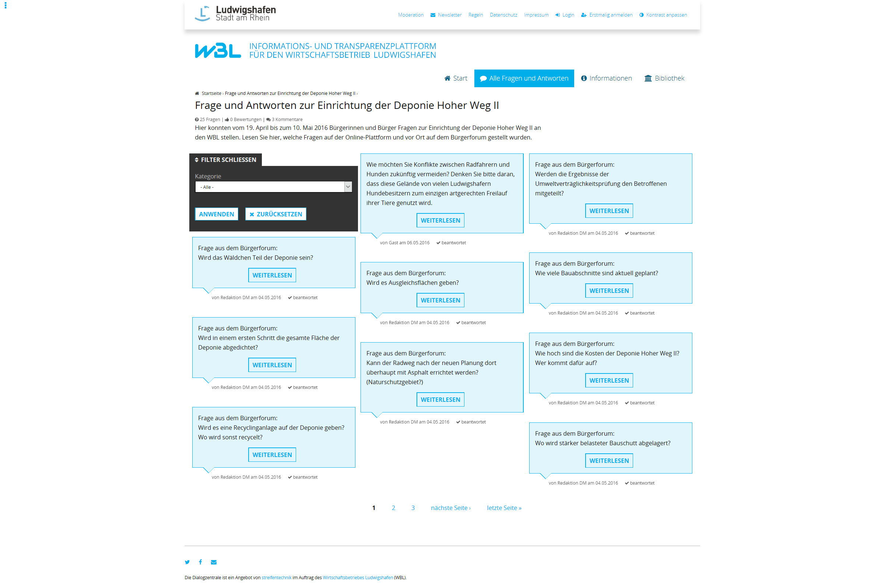Click nächste Seite pagination link
This screenshot has width=885, height=588.
point(449,507)
